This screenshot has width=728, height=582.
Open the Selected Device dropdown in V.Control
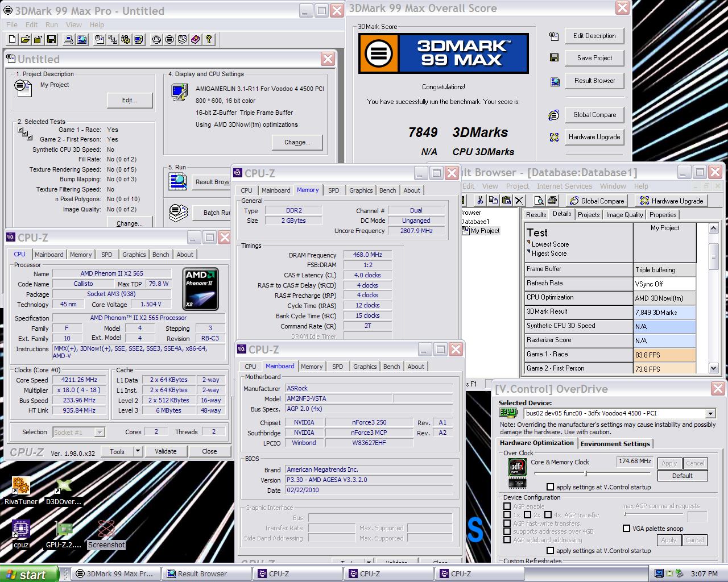710,414
